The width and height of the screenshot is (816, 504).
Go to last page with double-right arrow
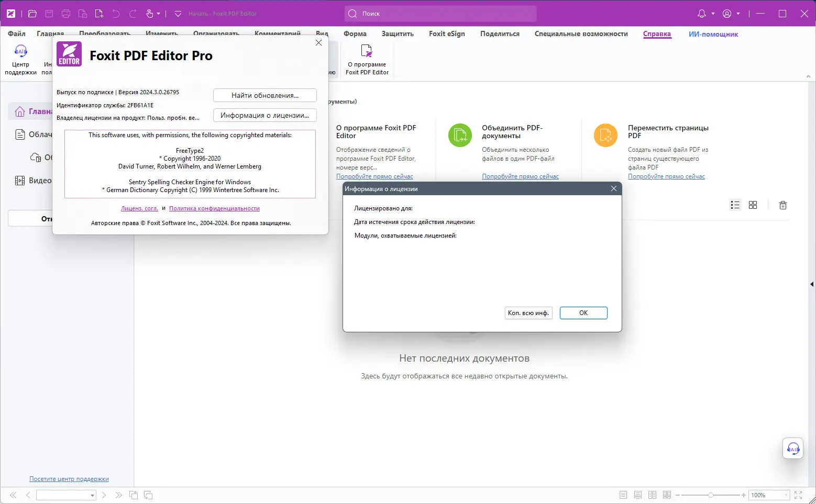119,495
